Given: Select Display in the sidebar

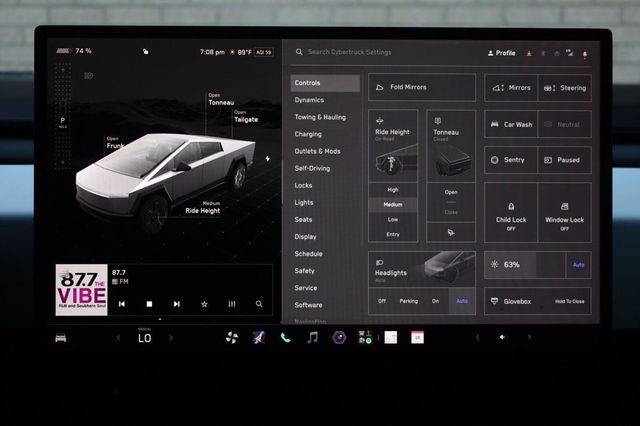Looking at the screenshot, I should pos(305,237).
